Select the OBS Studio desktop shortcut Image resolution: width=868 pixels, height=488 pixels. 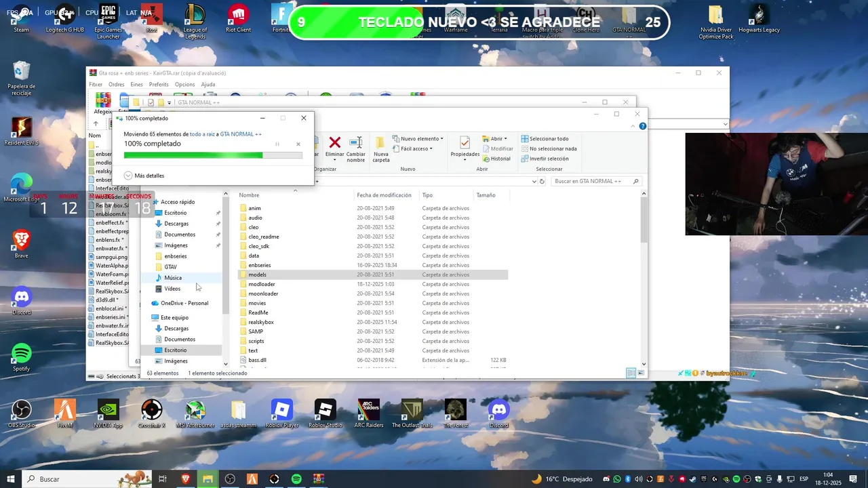click(22, 413)
